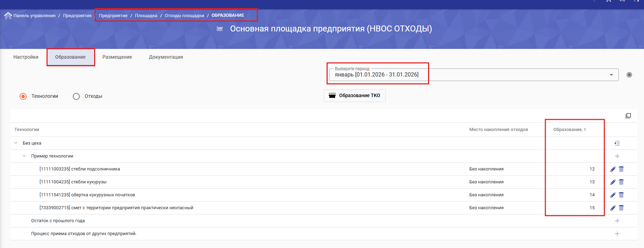
Task: Click the ОБРАЗОВАНИЕ breadcrumb item
Action: point(228,15)
